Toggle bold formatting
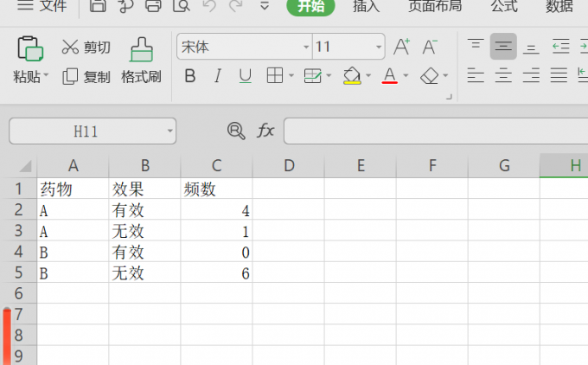This screenshot has width=588, height=365. (190, 76)
